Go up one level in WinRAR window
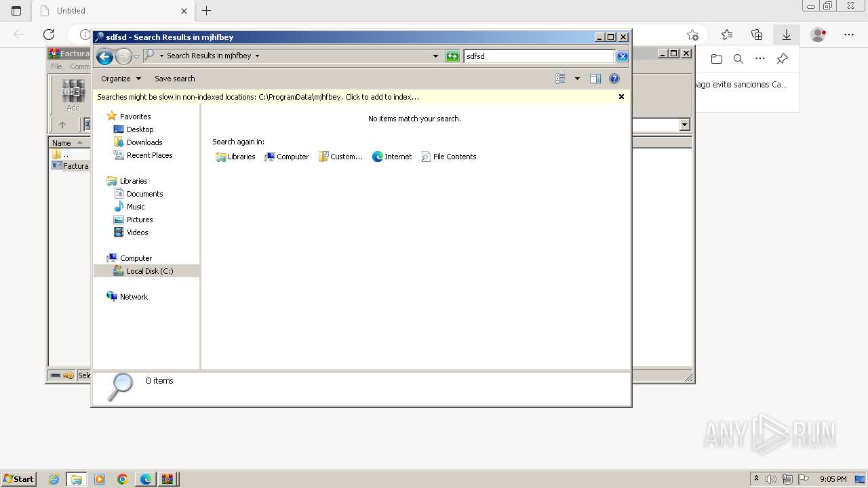The height and width of the screenshot is (488, 868). point(62,125)
